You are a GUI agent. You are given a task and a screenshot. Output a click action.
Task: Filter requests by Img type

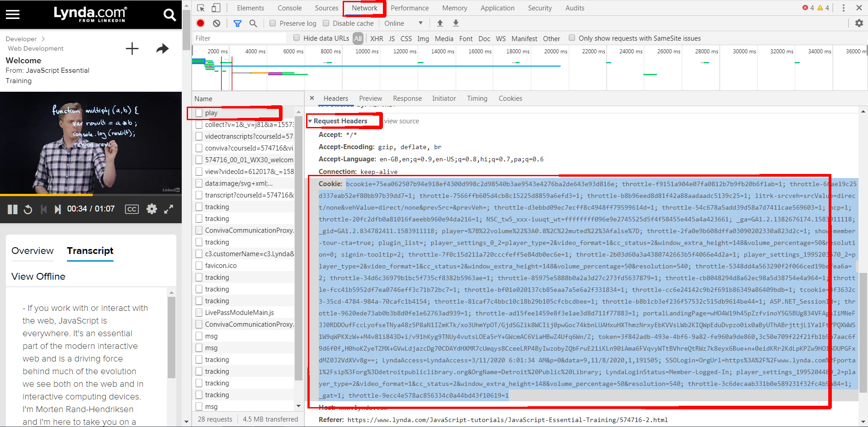coord(423,38)
